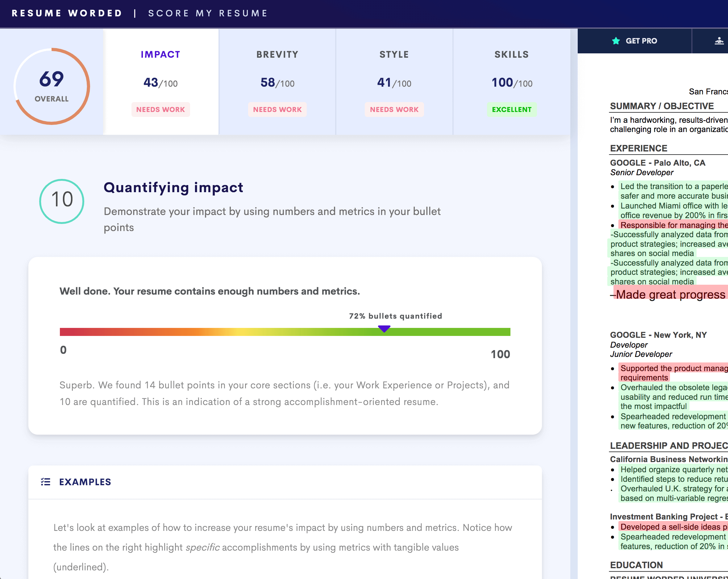
Task: Toggle the IMPACT needs work indicator
Action: (x=160, y=109)
